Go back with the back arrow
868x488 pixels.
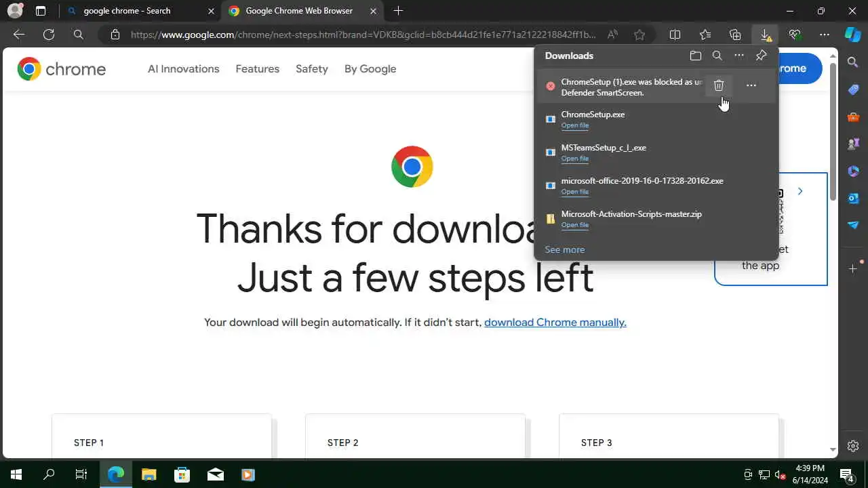pos(19,35)
